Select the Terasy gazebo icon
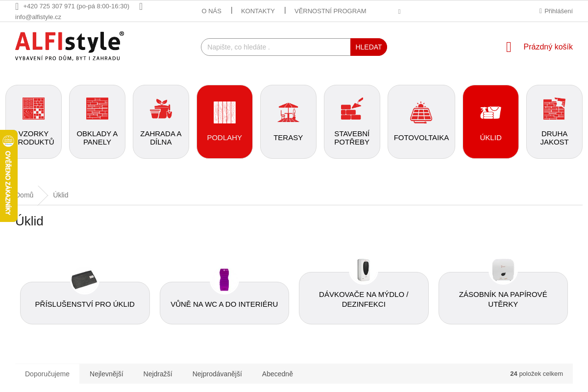This screenshot has height=392, width=588. tap(288, 112)
